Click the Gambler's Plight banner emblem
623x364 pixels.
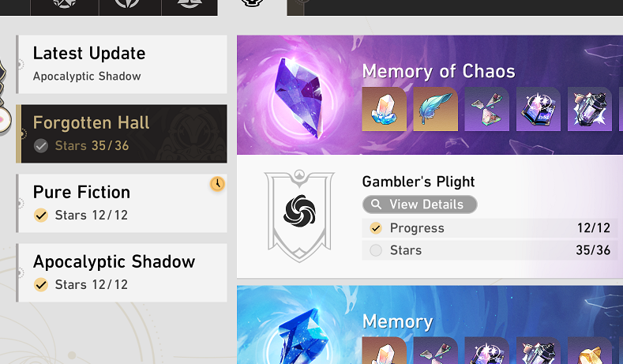299,216
